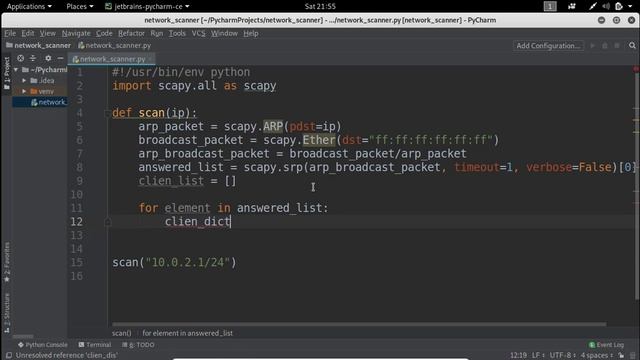This screenshot has height=360, width=640.
Task: Open the File menu
Action: coord(10,33)
